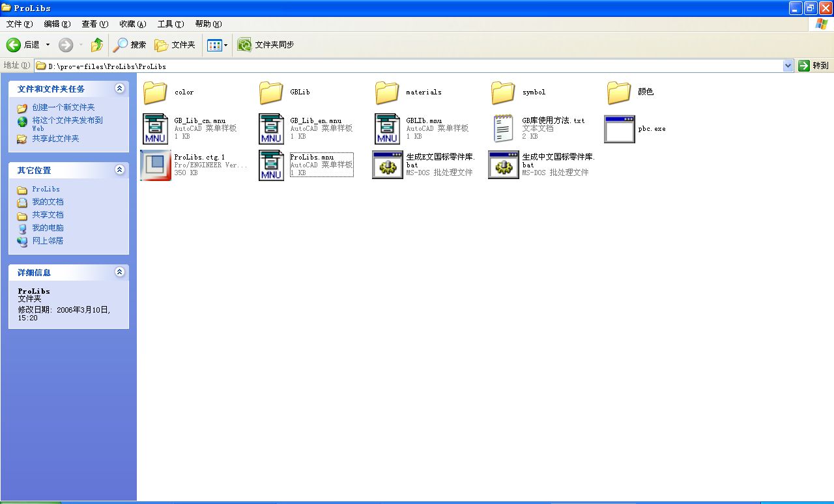Click 将这个文件夹发布到 Web link

[x=67, y=124]
